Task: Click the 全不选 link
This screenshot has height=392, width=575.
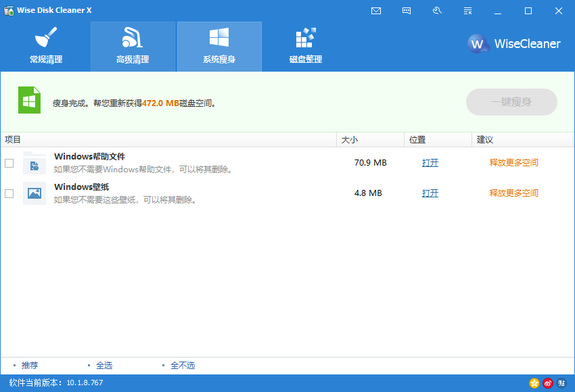Action: click(x=183, y=365)
